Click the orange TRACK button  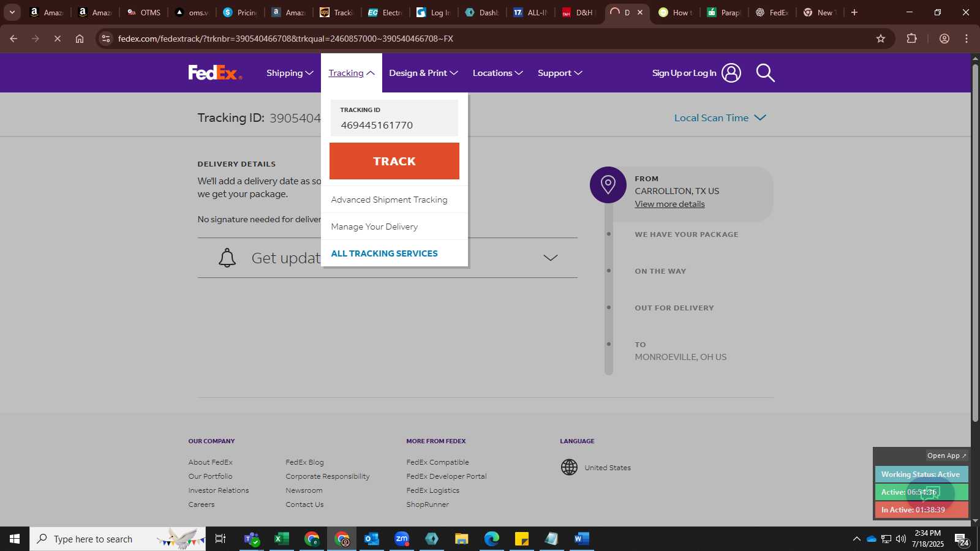pos(394,161)
